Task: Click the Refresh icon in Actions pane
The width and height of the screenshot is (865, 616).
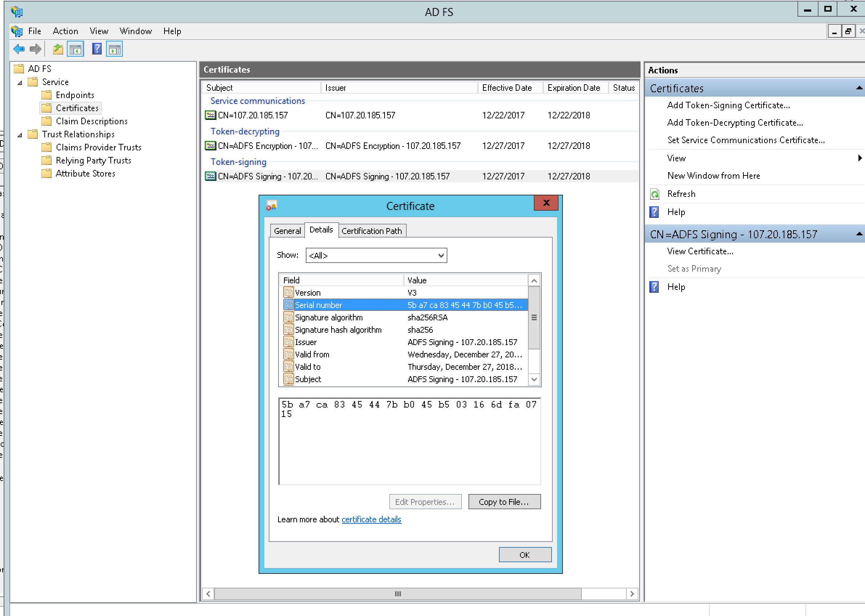Action: pyautogui.click(x=654, y=194)
